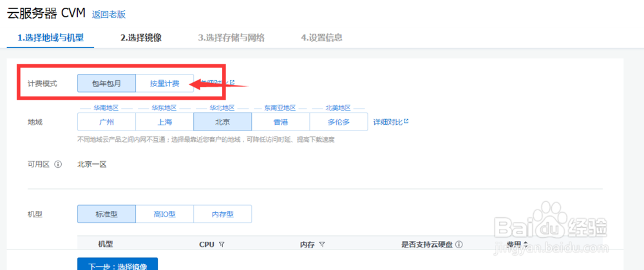Image resolution: width=644 pixels, height=270 pixels.
Task: Click the 机型 table column header
Action: click(x=106, y=244)
